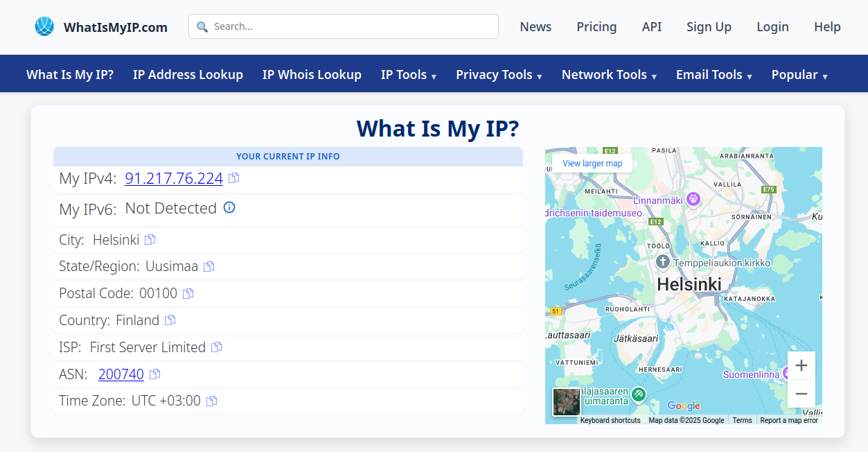Screen dimensions: 868x452
Task: Zoom in on the Helsinki map
Action: tap(801, 365)
